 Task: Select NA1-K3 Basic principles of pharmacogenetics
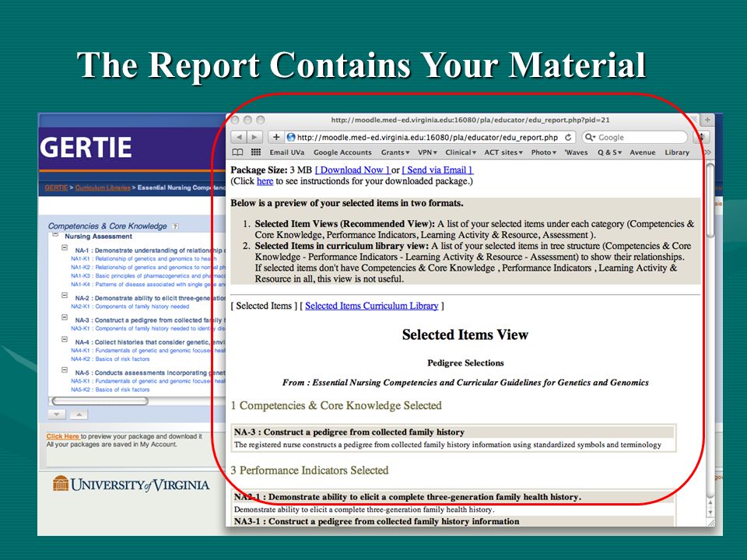coord(148,275)
